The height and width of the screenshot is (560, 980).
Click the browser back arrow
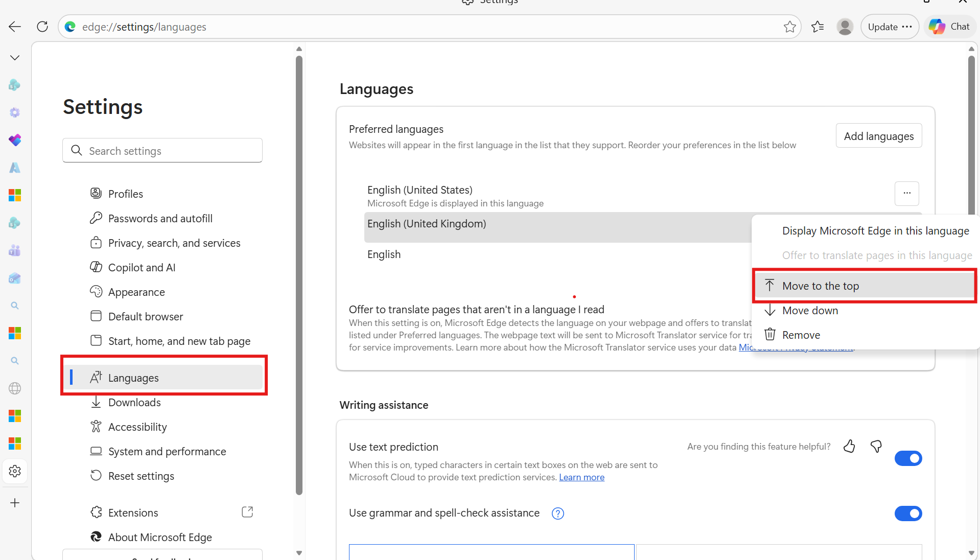15,27
